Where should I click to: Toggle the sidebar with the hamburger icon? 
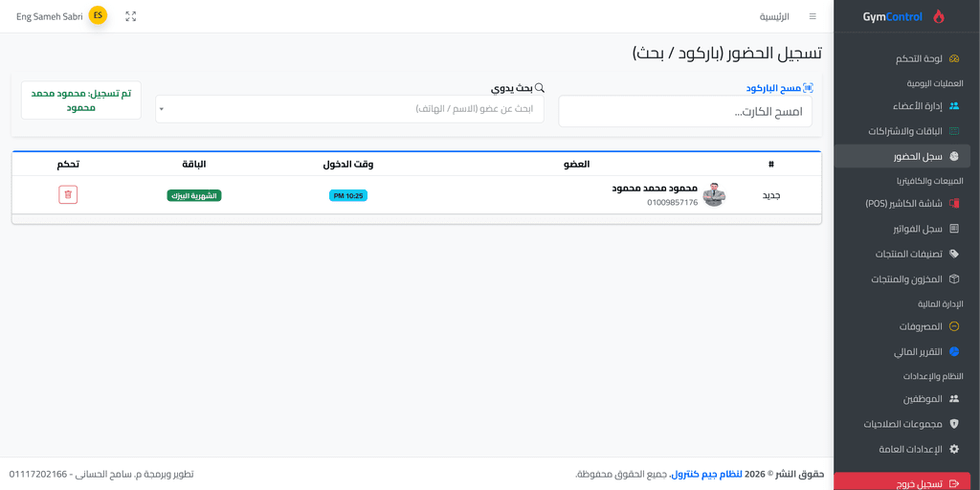(x=813, y=16)
